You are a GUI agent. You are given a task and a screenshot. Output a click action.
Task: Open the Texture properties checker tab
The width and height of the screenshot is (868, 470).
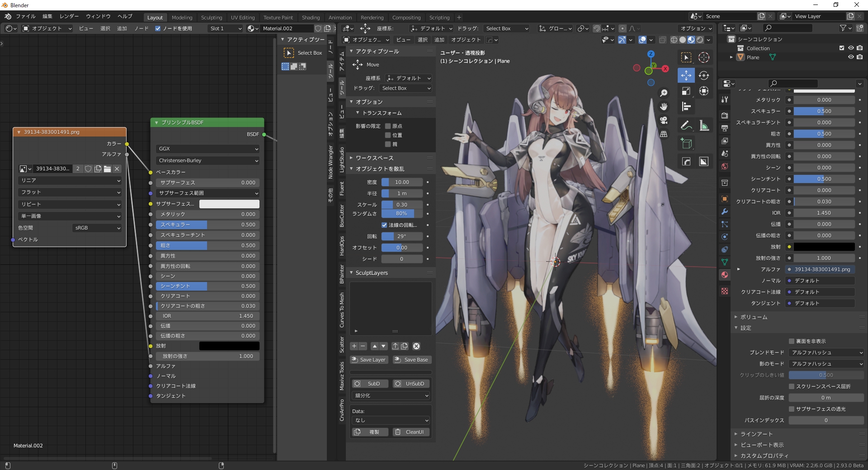(725, 291)
